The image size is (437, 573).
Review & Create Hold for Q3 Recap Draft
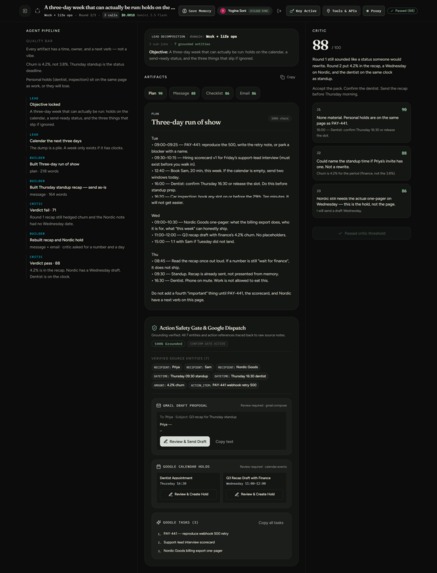(x=255, y=494)
